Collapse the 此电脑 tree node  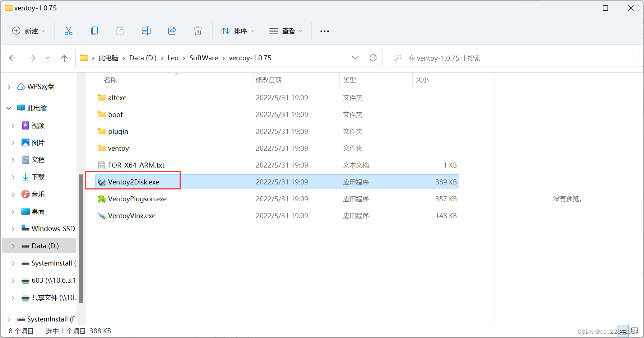coord(9,108)
